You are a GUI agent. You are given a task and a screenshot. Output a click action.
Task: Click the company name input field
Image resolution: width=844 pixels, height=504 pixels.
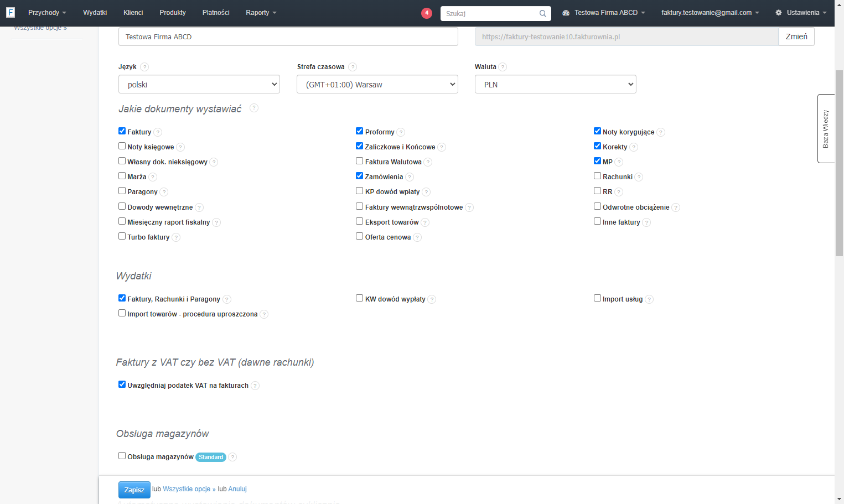(x=288, y=37)
